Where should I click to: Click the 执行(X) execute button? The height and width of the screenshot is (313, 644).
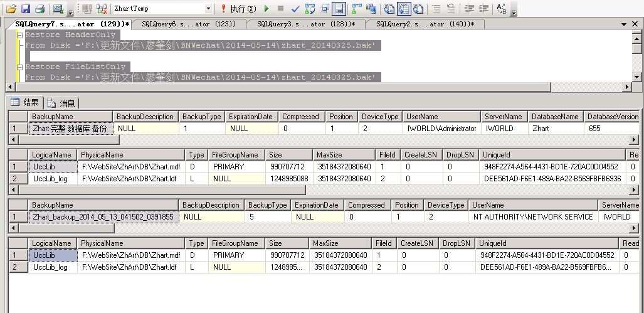[x=238, y=9]
